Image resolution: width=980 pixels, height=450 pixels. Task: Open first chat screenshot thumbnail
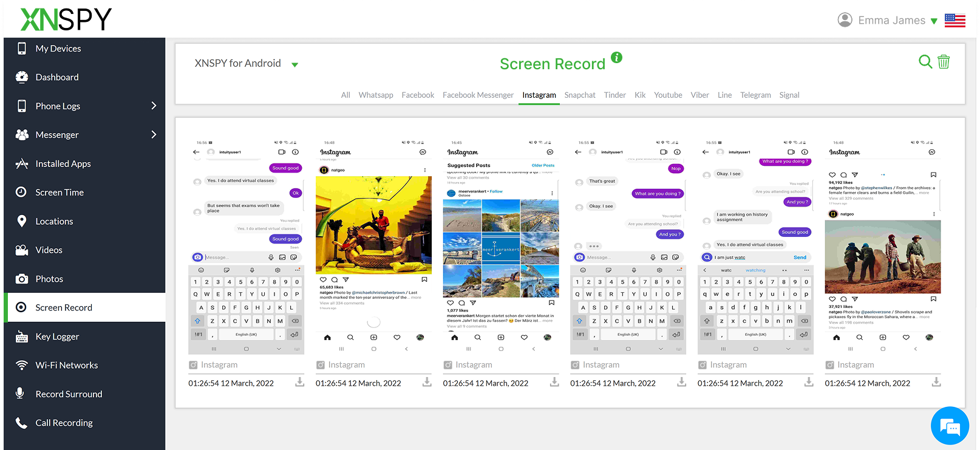(246, 247)
